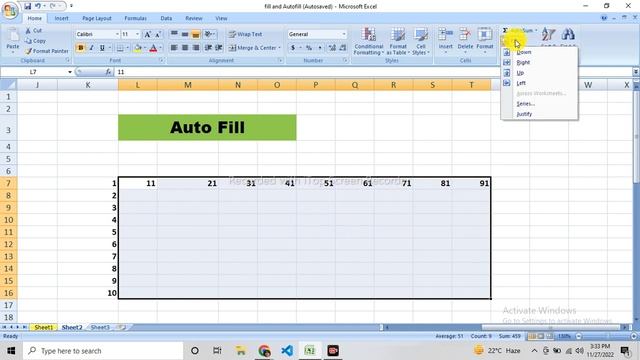Choose Series... from the Fill menu
This screenshot has width=640, height=360.
[540, 104]
